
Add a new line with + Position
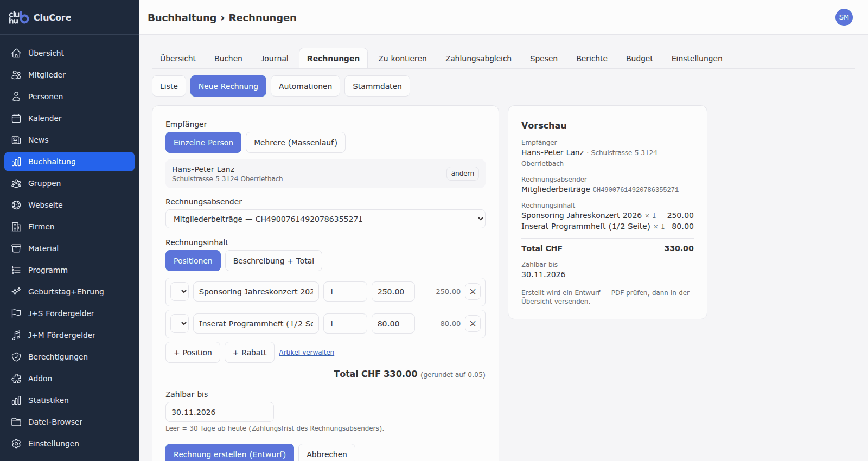[x=193, y=353]
